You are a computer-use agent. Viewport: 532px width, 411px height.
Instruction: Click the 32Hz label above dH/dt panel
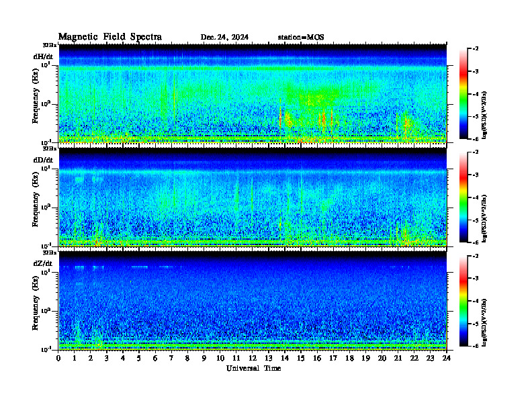[49, 45]
